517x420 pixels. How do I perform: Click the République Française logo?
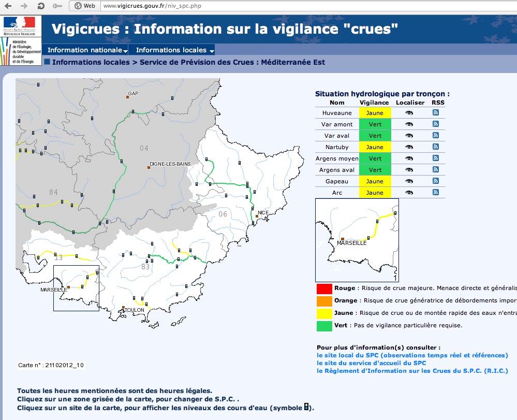[20, 26]
